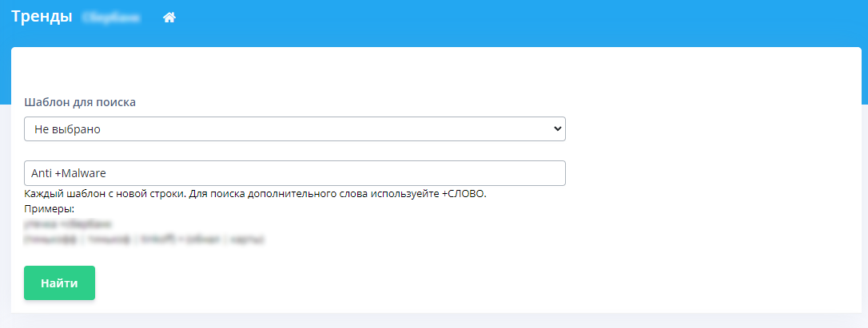Click the green "Найти" button
The image size is (868, 328).
click(x=59, y=283)
